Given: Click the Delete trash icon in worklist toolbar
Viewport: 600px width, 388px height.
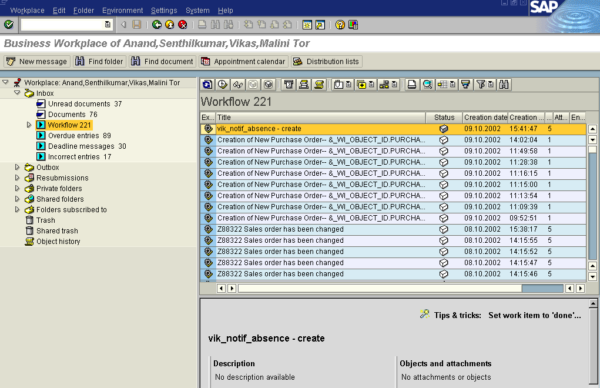Looking at the screenshot, I should point(289,85).
